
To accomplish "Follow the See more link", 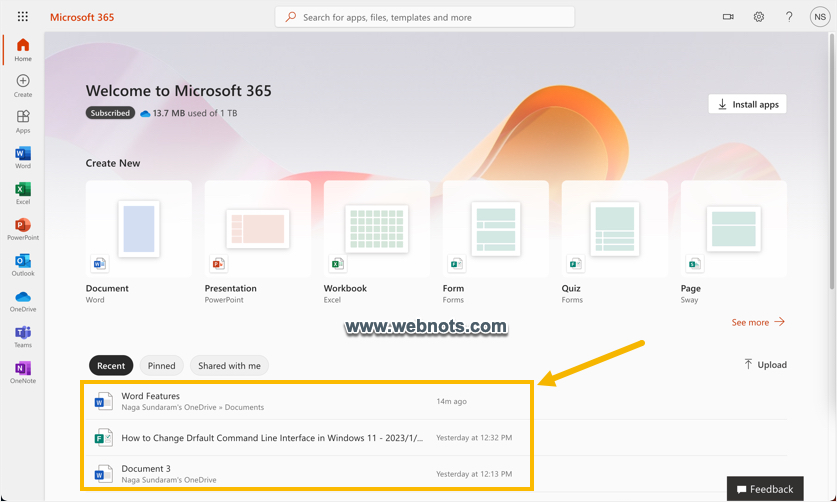I will click(758, 322).
